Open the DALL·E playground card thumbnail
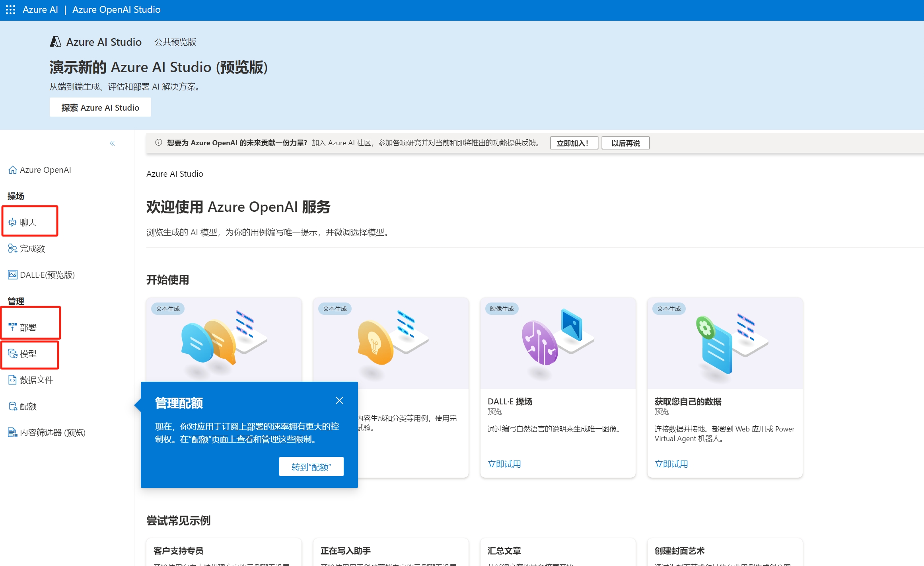The image size is (924, 566). [558, 343]
